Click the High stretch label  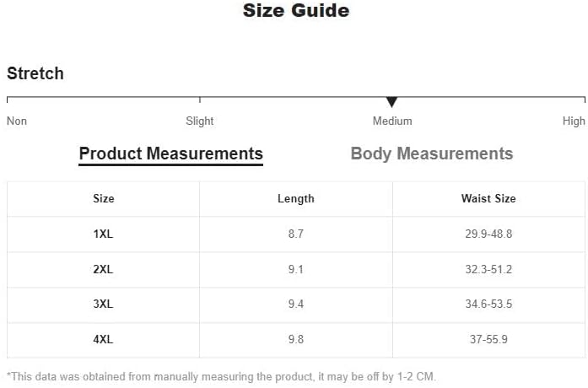tap(574, 121)
